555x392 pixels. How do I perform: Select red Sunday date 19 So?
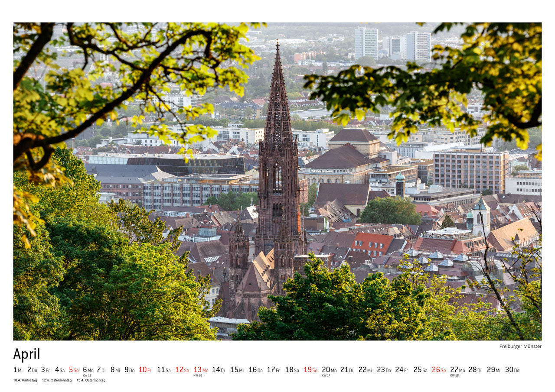pyautogui.click(x=310, y=370)
